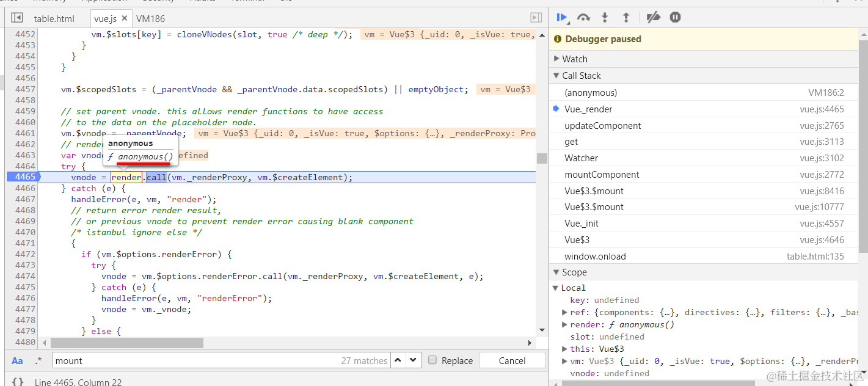868x386 pixels.
Task: Click Line 4465, Column 22 status text
Action: coord(78,382)
